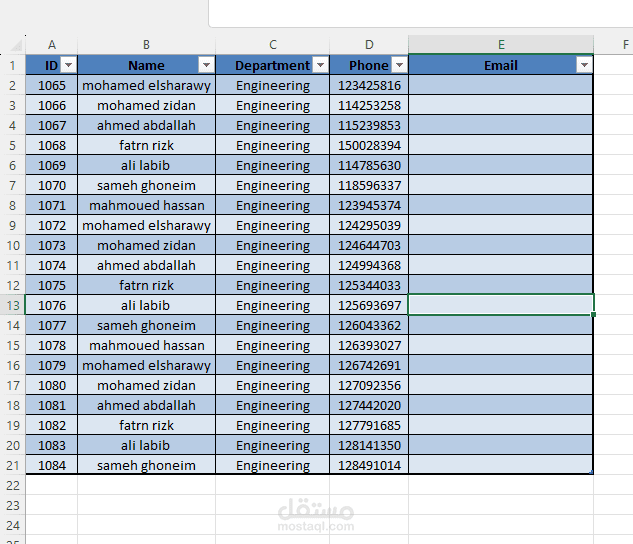The image size is (633, 544).
Task: Select 'mohamed elsharawy' in row 2
Action: (x=147, y=85)
